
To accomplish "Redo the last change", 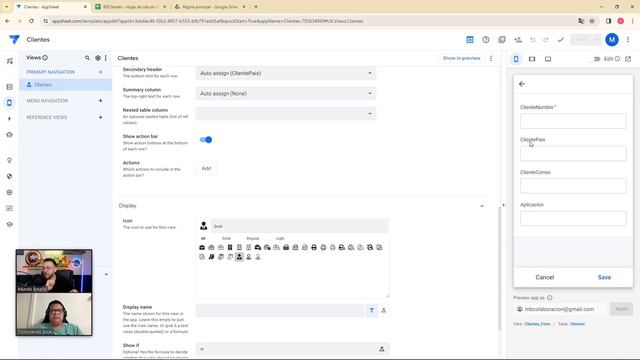I will (x=546, y=40).
